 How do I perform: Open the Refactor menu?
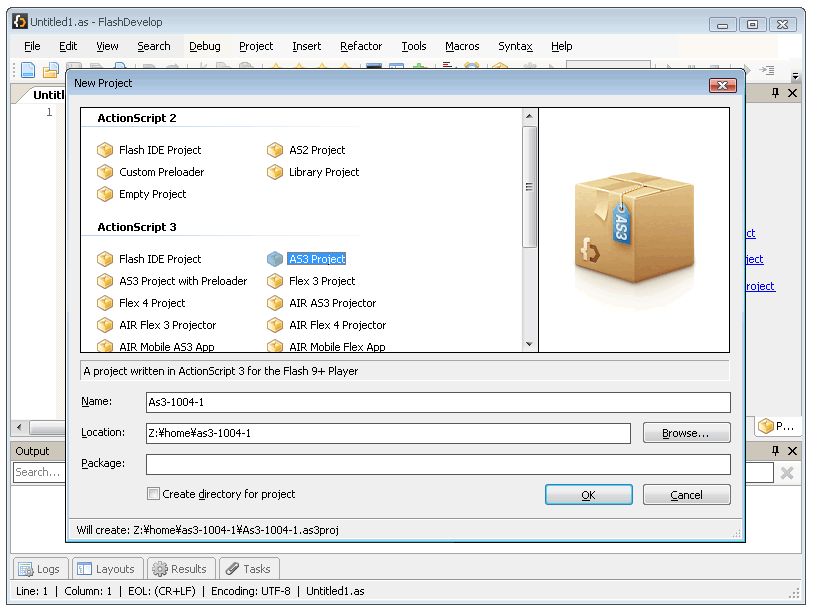click(361, 46)
